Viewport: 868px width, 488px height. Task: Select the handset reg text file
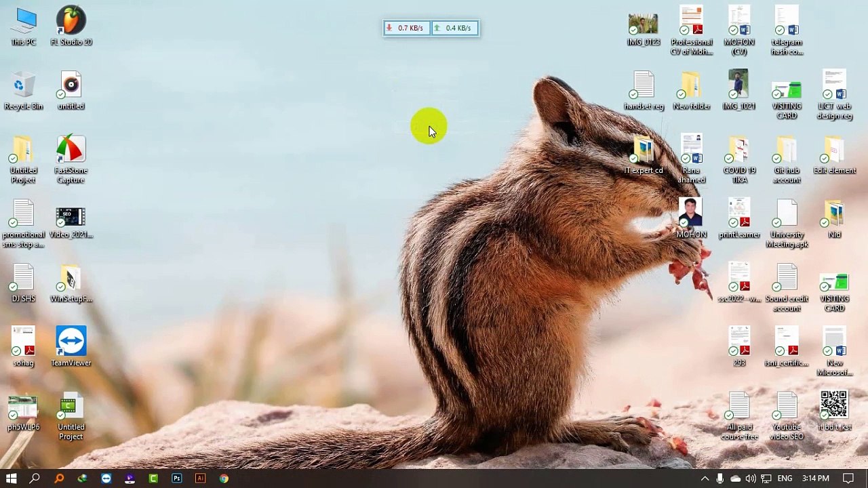click(x=644, y=91)
